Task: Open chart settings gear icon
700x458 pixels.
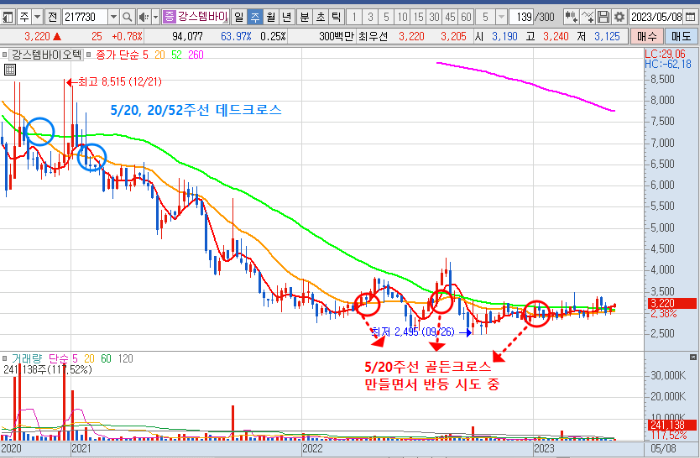Action: tap(619, 17)
